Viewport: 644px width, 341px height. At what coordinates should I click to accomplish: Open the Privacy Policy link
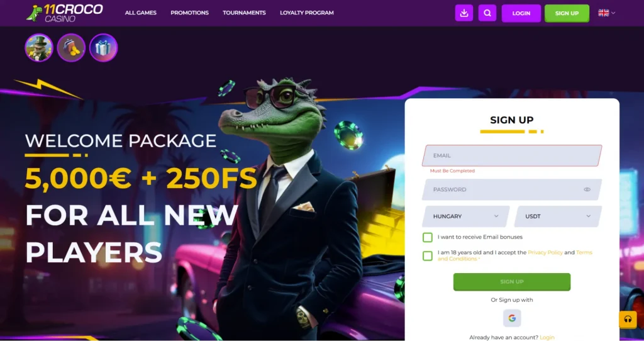point(545,253)
